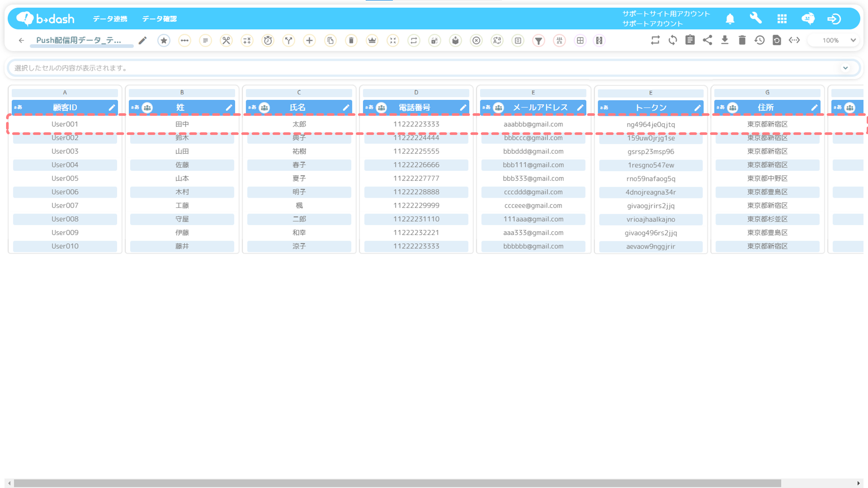The height and width of the screenshot is (488, 868).
Task: Click the star favorite icon in toolbar
Action: [x=164, y=41]
